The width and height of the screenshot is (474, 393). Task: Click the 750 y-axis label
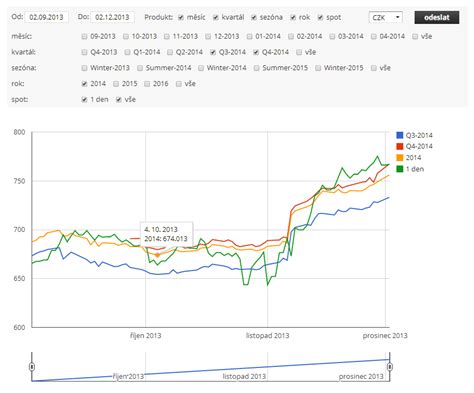pyautogui.click(x=19, y=181)
